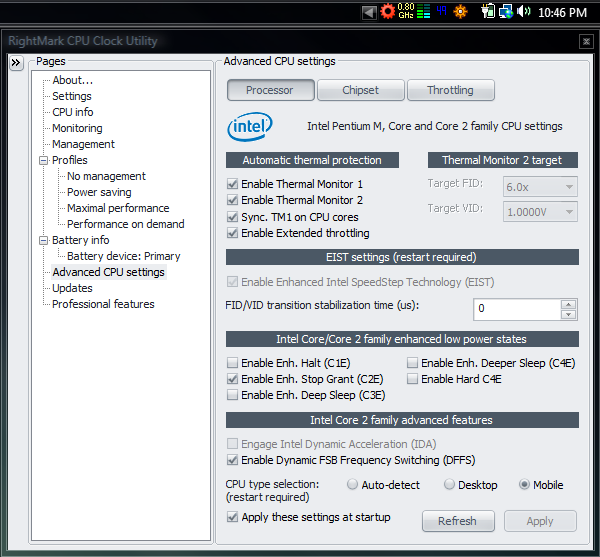Open the battery power tray icon
This screenshot has width=600, height=557.
488,11
